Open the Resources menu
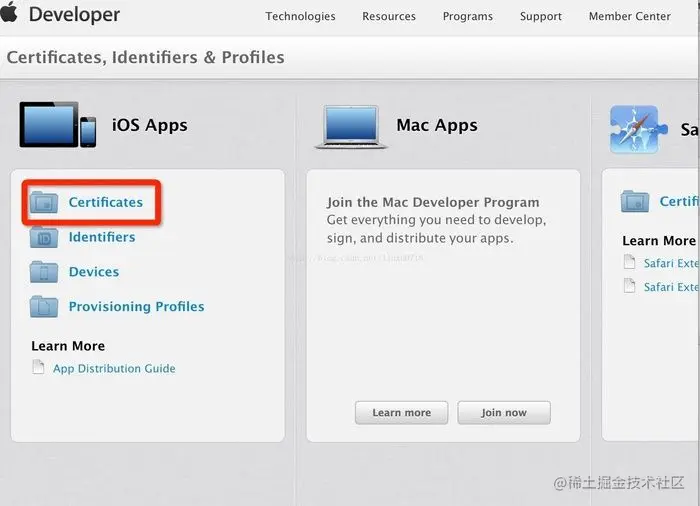Viewport: 700px width, 506px height. pyautogui.click(x=389, y=17)
